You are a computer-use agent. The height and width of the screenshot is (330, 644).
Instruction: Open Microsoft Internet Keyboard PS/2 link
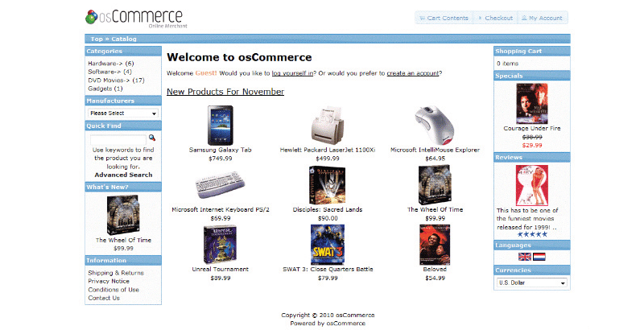[x=221, y=210]
